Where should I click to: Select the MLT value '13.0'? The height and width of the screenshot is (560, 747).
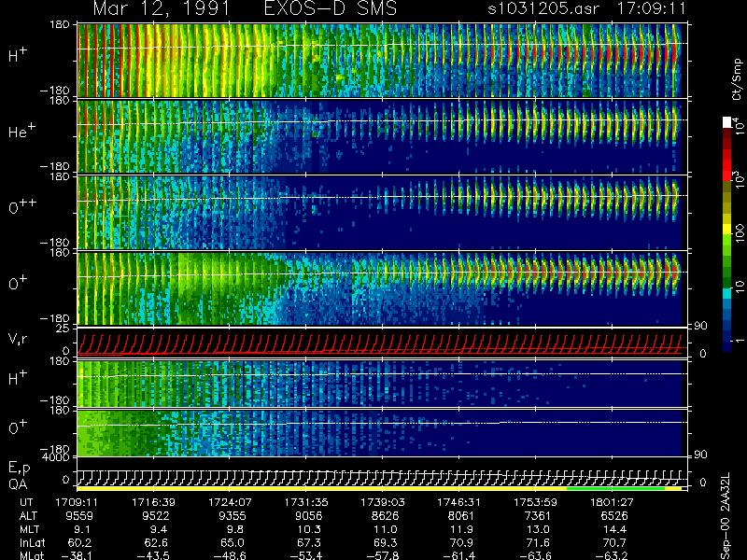pyautogui.click(x=538, y=529)
